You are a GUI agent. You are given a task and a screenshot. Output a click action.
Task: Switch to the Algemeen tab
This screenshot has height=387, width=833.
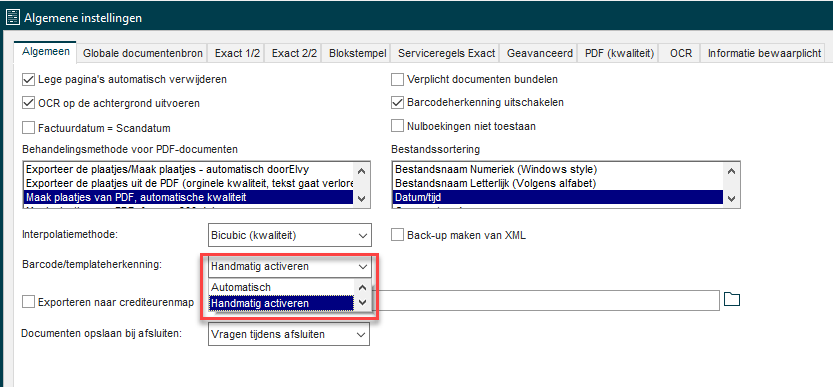[x=46, y=52]
